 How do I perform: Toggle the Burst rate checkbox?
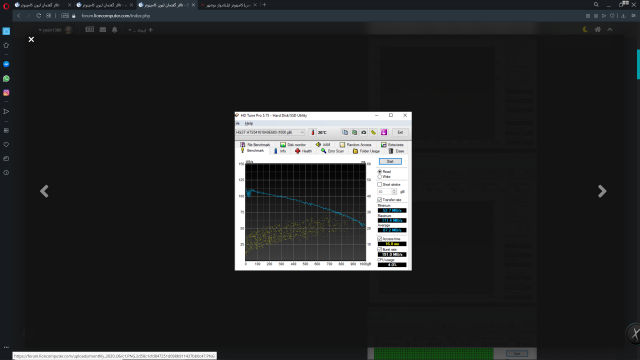click(x=380, y=249)
